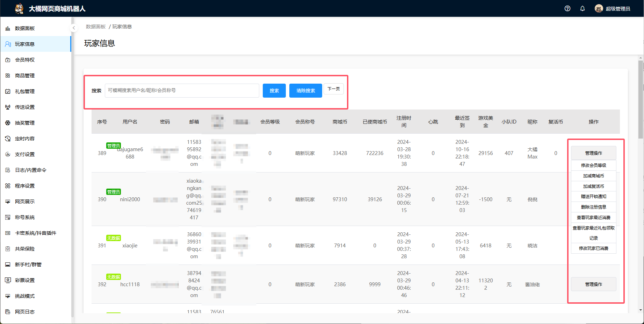The image size is (644, 324).
Task: Collapse the sidebar with the chevron arrow
Action: [74, 28]
